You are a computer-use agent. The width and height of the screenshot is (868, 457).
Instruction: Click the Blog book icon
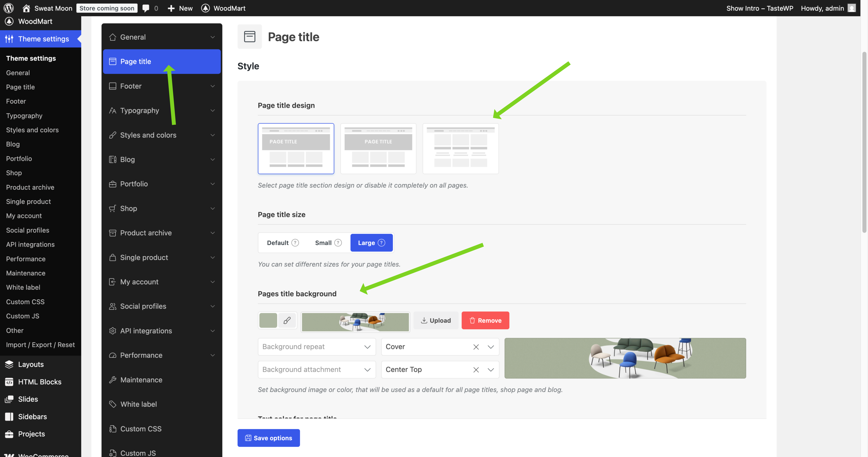(x=113, y=159)
